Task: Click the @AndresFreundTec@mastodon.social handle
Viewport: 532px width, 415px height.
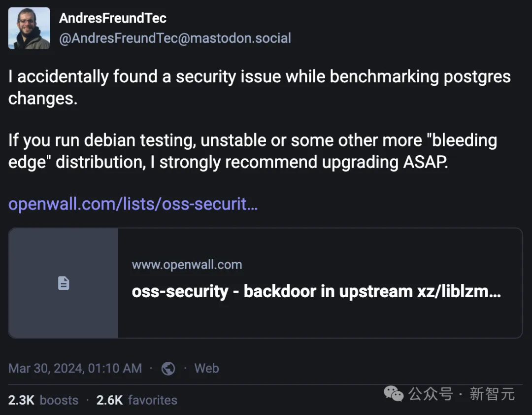Action: [175, 38]
